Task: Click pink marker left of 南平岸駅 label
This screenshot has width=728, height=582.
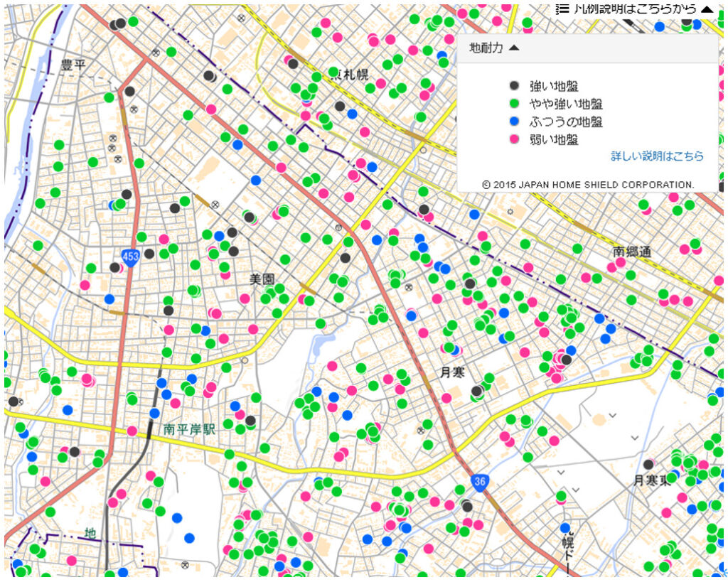Action: tap(132, 431)
